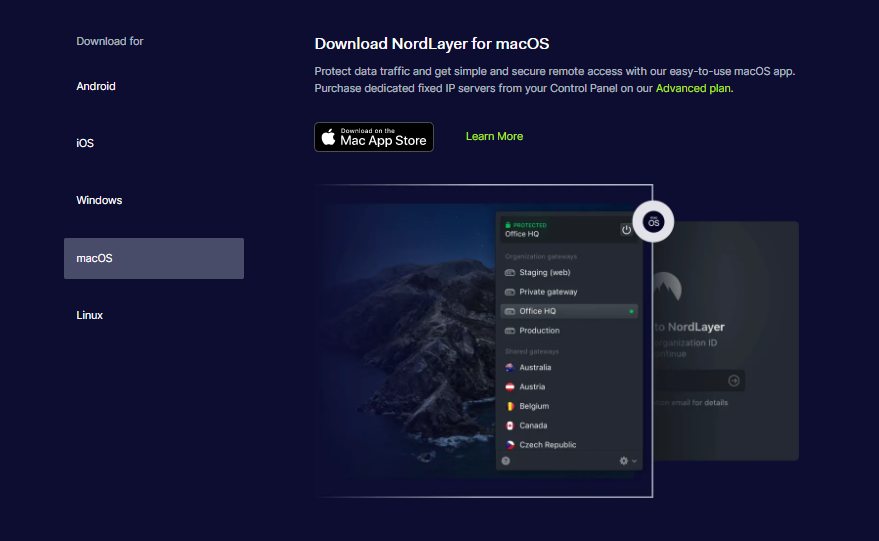Click the round macOS badge icon
The height and width of the screenshot is (541, 879).
[x=653, y=221]
